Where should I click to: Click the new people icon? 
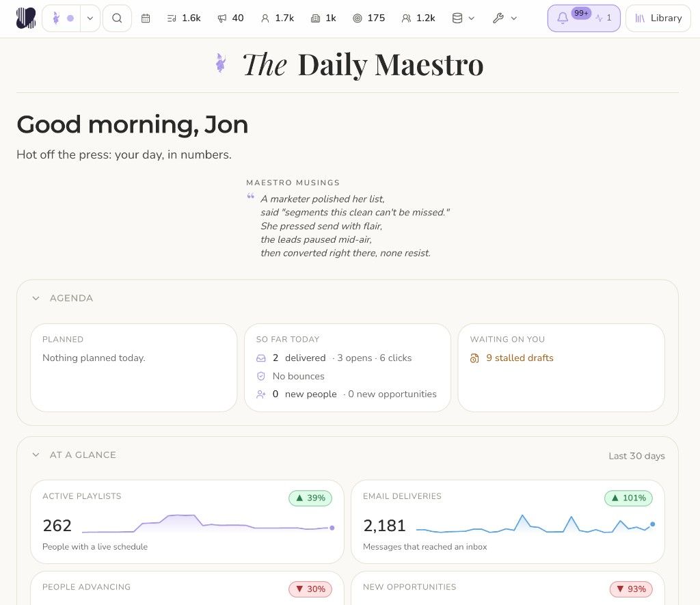tap(260, 394)
